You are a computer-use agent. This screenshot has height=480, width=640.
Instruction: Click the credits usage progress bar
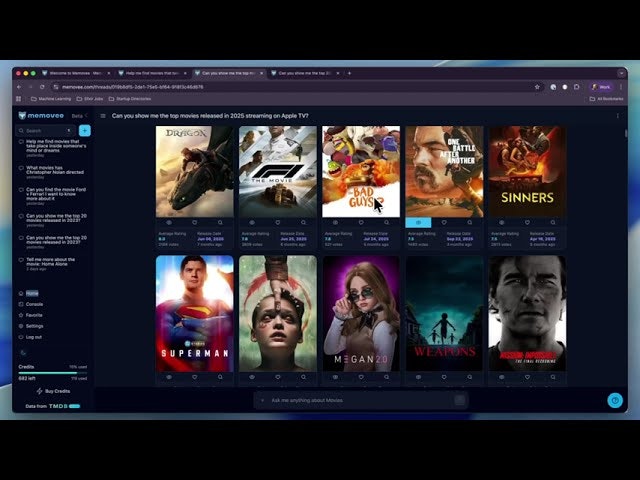53,373
